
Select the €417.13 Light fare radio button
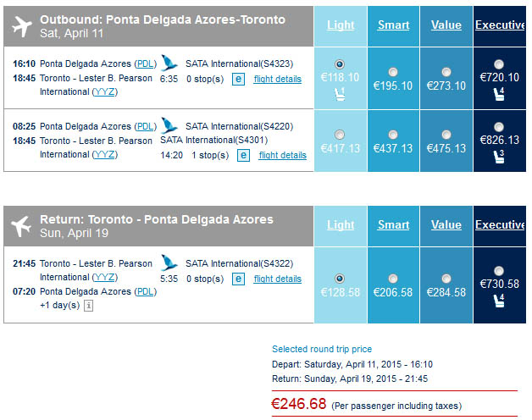(x=340, y=135)
